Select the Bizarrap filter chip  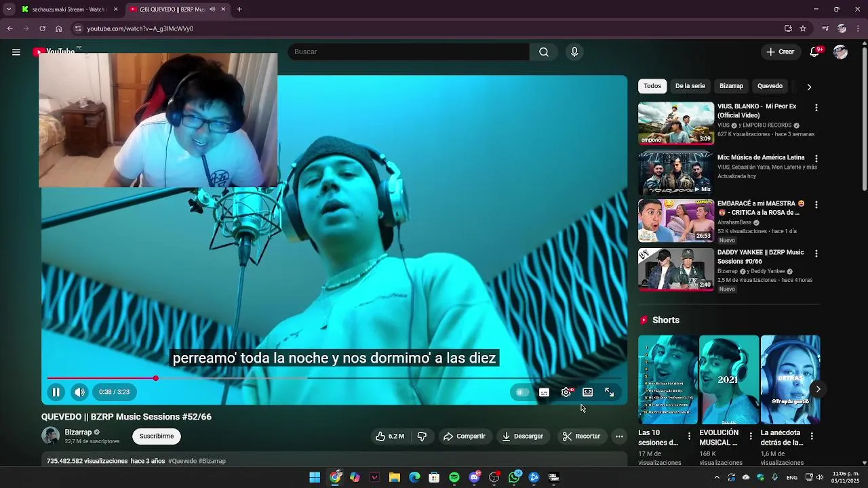(731, 86)
